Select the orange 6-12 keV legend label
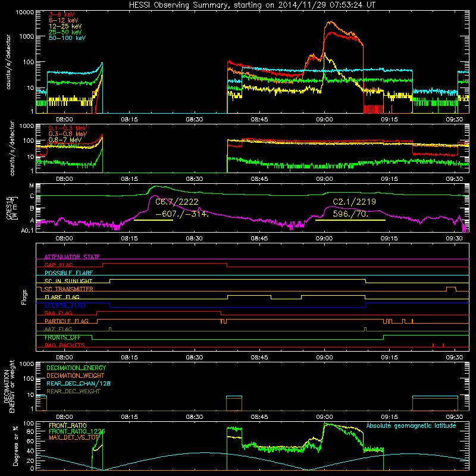The image size is (476, 476). point(64,20)
